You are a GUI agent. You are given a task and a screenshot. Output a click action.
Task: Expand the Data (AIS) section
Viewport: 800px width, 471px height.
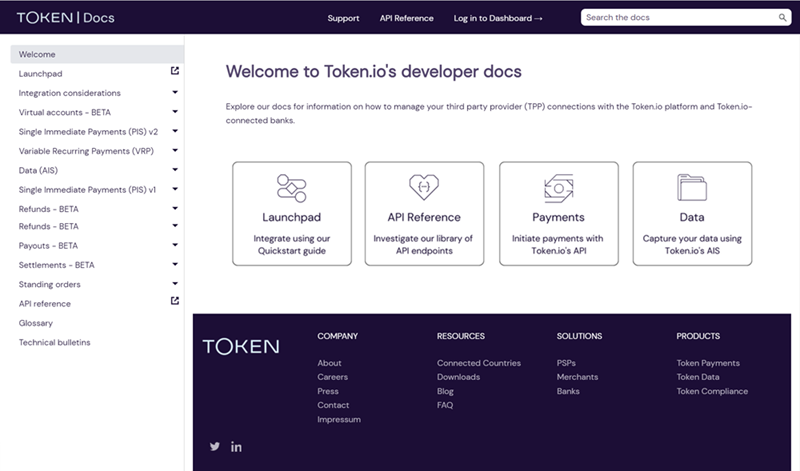pyautogui.click(x=175, y=169)
